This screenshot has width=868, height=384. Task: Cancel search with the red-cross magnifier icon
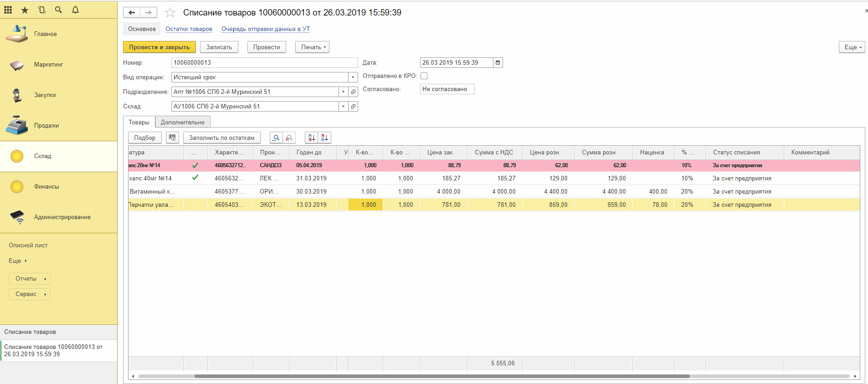[289, 138]
